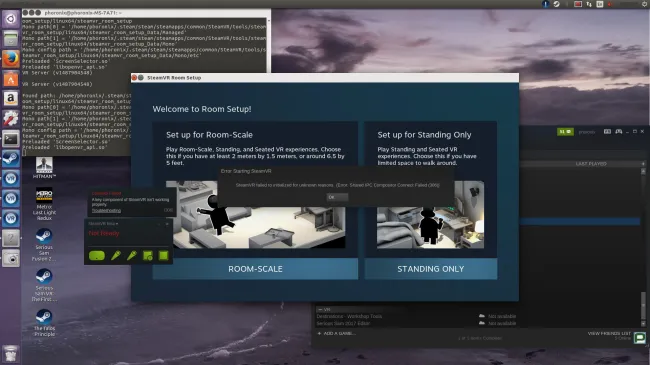
Task: Click the plus next to Last Played
Action: [x=643, y=164]
